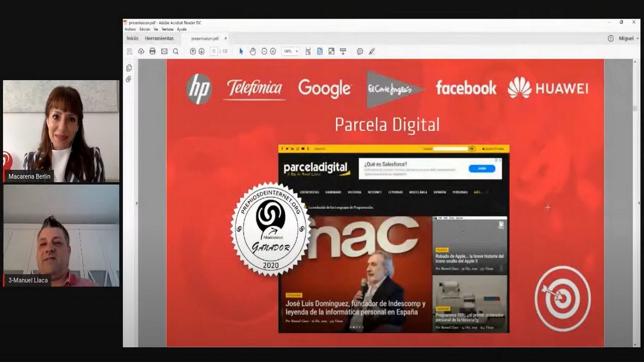
Task: Close the Adobe Acrobat Reader window
Action: tap(633, 22)
